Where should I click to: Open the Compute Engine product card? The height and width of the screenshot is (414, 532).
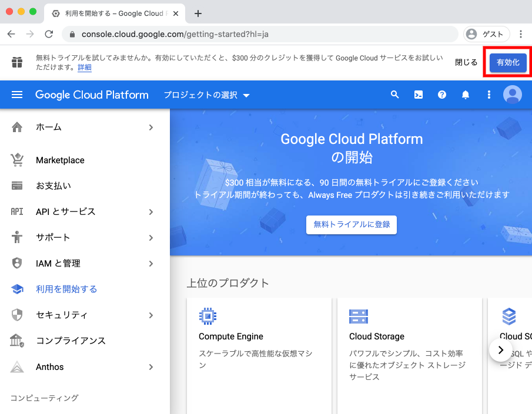(259, 356)
